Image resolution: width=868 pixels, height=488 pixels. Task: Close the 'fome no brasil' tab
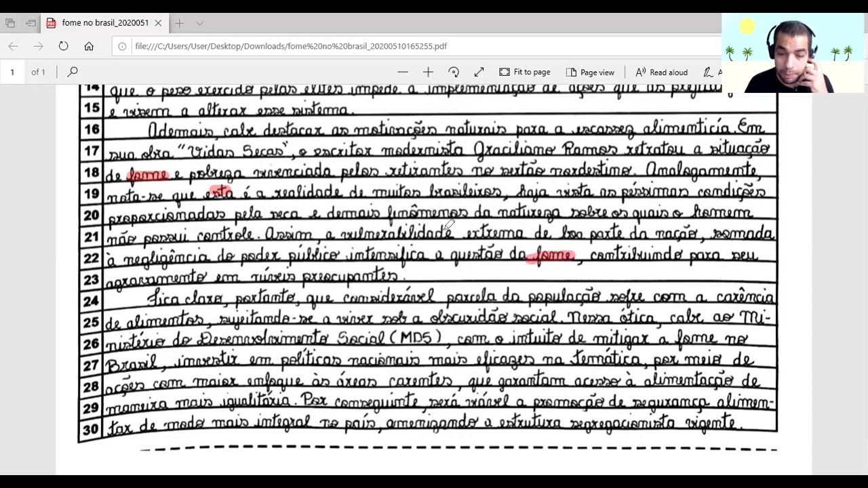[x=158, y=23]
